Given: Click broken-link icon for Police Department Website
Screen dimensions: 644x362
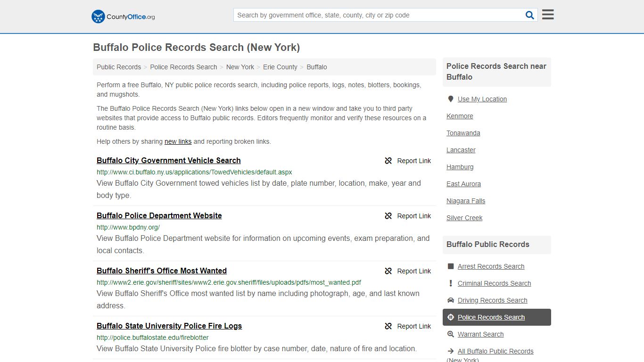Looking at the screenshot, I should click(388, 216).
